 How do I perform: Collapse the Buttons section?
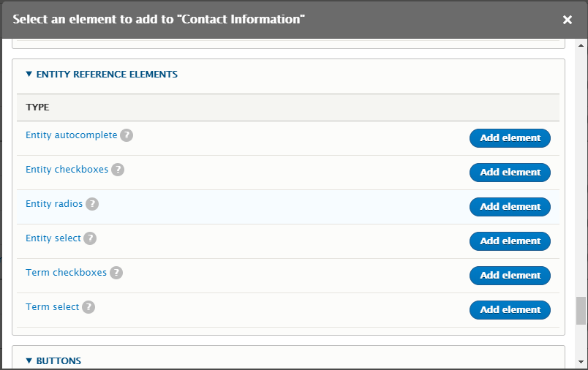click(53, 360)
